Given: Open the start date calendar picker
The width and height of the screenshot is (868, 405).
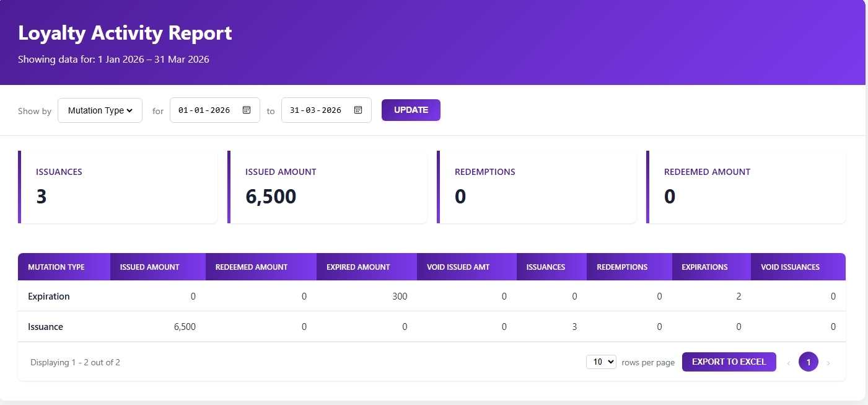Looking at the screenshot, I should 246,110.
